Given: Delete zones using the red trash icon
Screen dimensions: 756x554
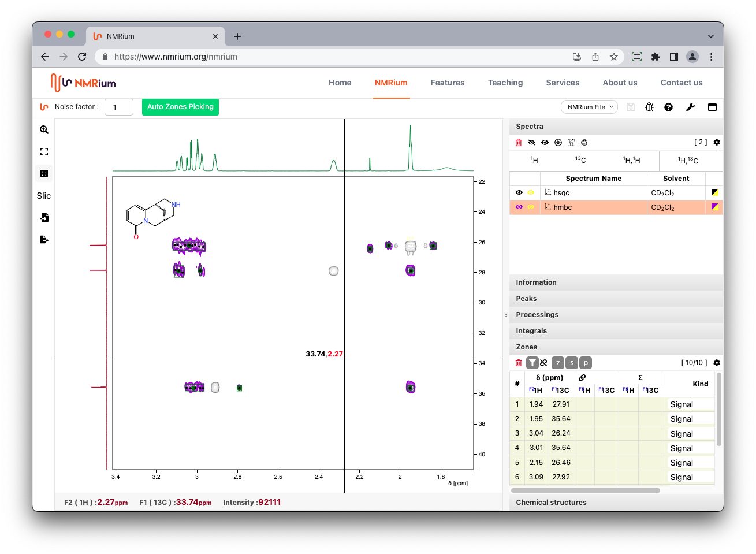Looking at the screenshot, I should pyautogui.click(x=519, y=363).
